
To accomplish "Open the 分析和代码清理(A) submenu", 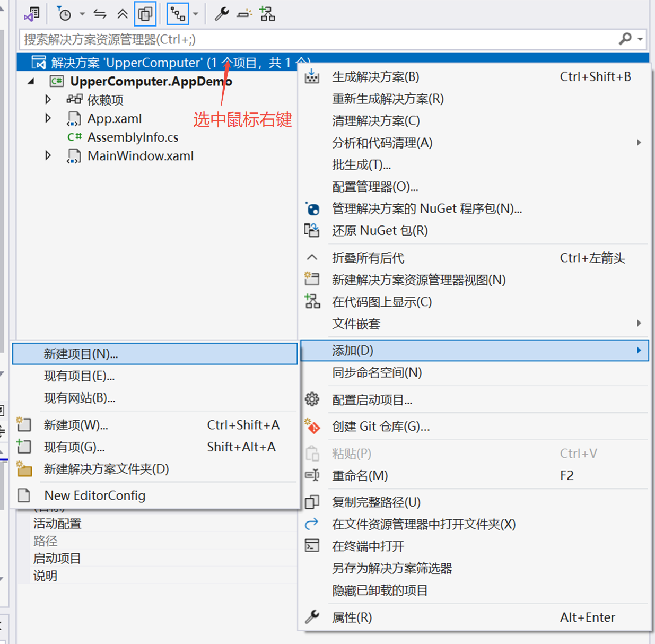I will (x=475, y=143).
